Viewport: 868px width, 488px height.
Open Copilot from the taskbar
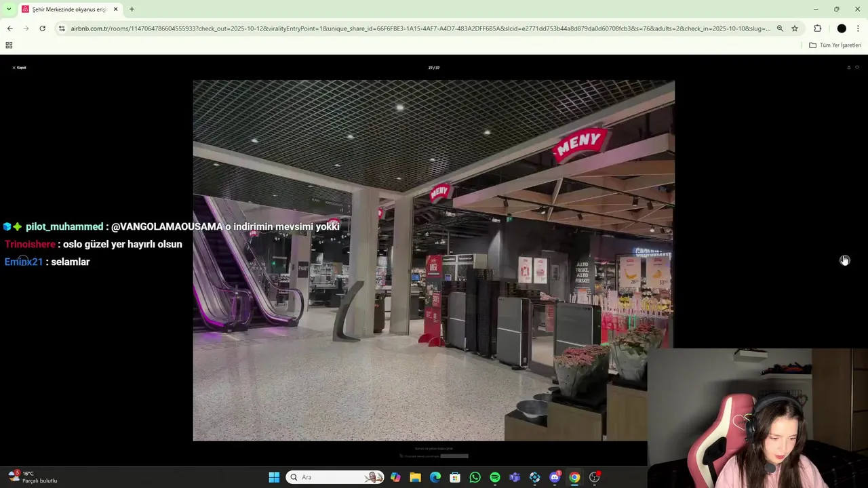tap(395, 477)
